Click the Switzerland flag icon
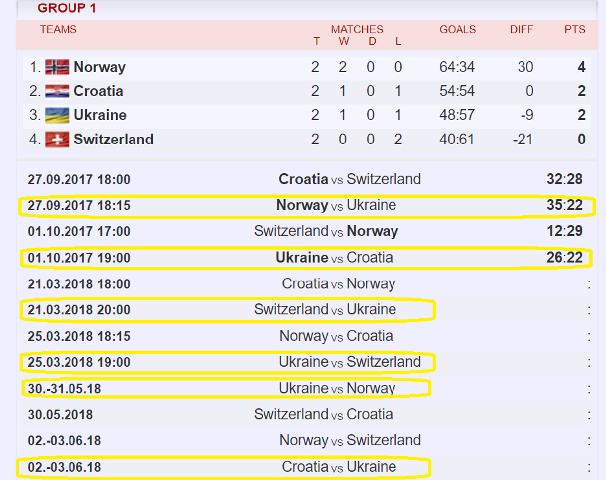This screenshot has height=480, width=606. 57,140
